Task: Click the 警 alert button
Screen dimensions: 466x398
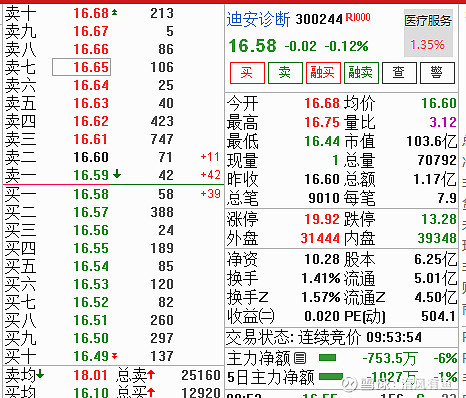Action: click(x=437, y=73)
